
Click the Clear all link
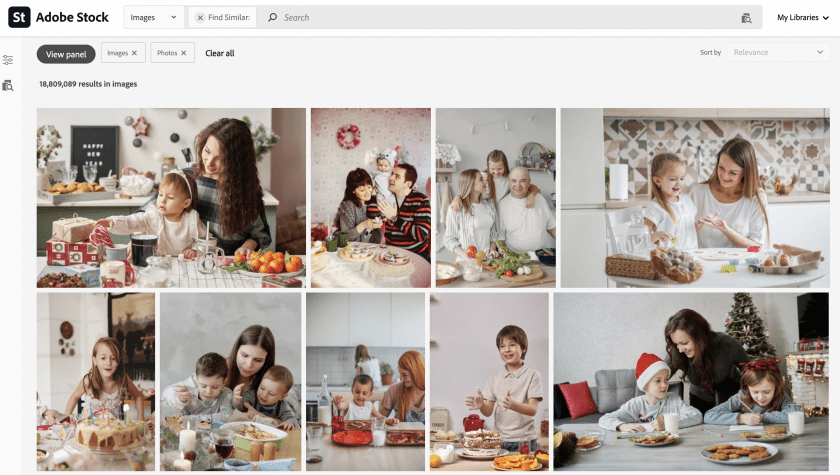click(220, 53)
